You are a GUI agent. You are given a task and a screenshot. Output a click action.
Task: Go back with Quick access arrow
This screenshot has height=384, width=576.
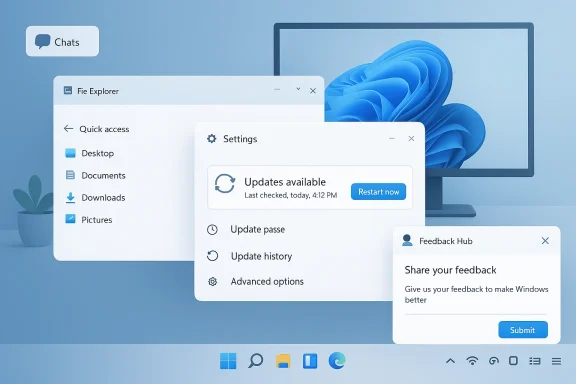pos(68,128)
